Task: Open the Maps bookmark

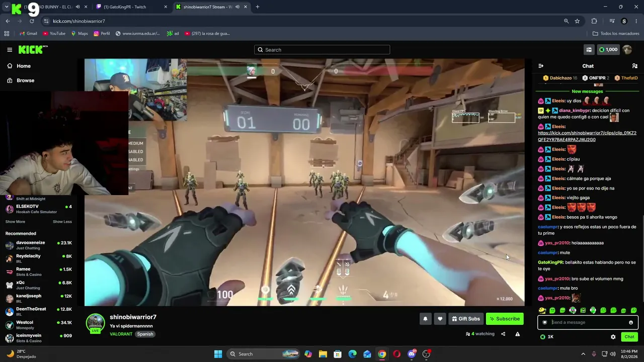Action: [79, 34]
